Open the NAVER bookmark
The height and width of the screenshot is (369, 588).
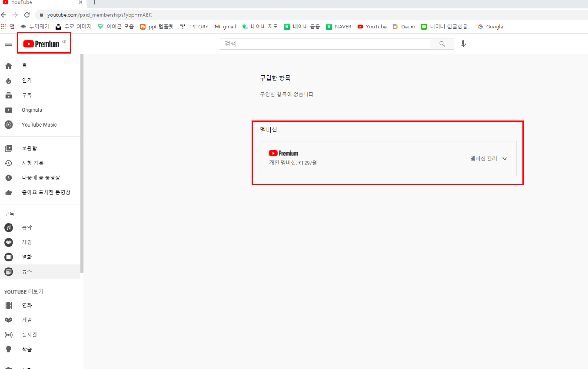pyautogui.click(x=339, y=26)
